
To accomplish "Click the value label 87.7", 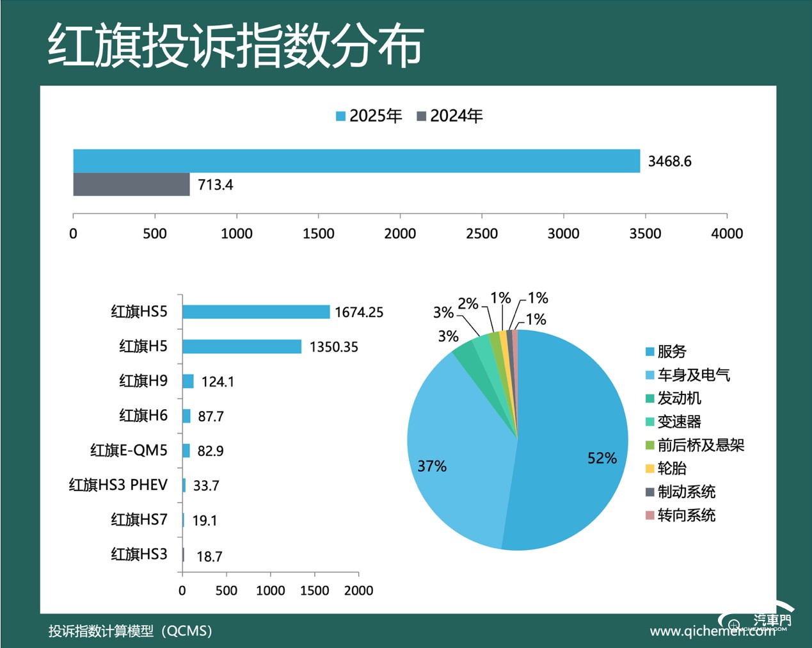I will point(211,416).
